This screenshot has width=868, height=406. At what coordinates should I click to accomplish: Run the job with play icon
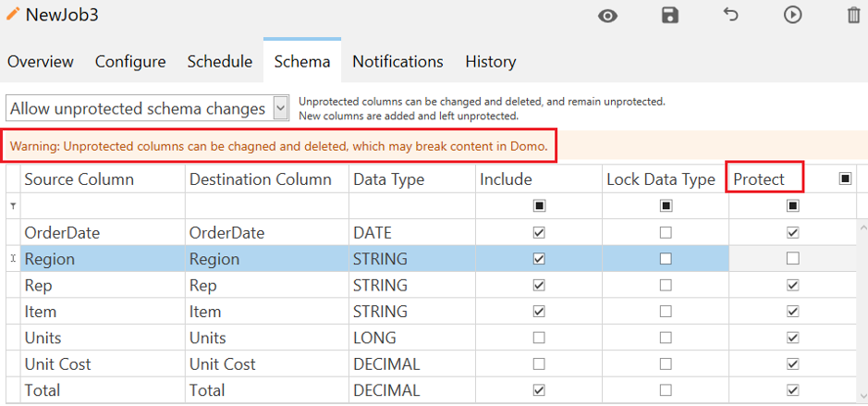point(792,16)
